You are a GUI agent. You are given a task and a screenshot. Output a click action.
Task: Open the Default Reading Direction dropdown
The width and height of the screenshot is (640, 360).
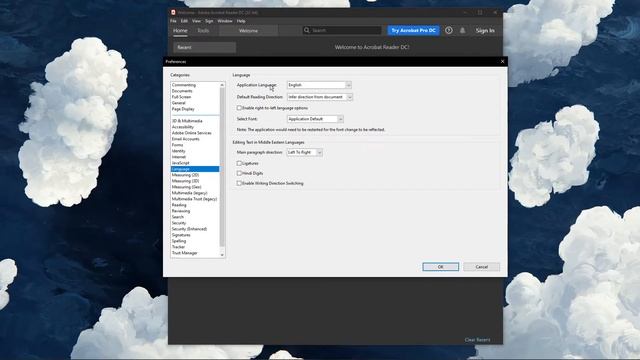tap(320, 97)
